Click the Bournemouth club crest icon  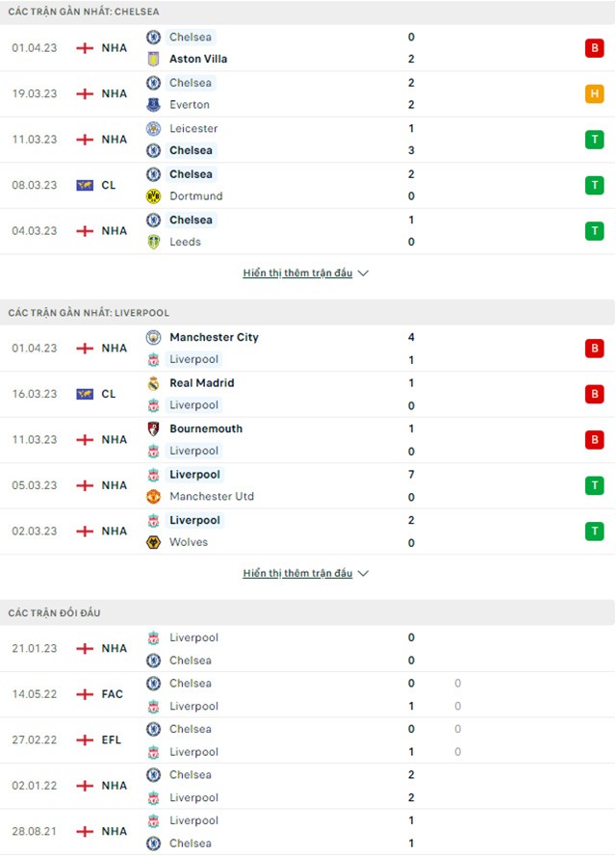point(153,428)
